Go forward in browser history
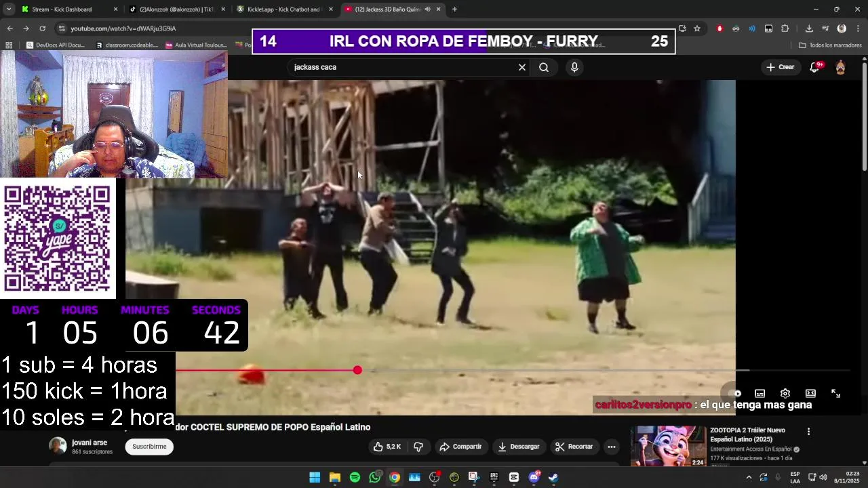This screenshot has height=488, width=868. click(26, 28)
